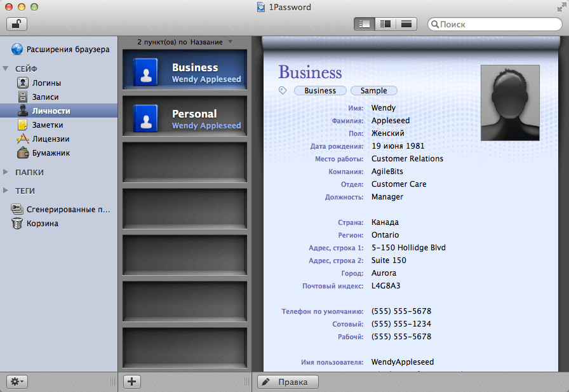Click the Customer Relations value

click(407, 159)
